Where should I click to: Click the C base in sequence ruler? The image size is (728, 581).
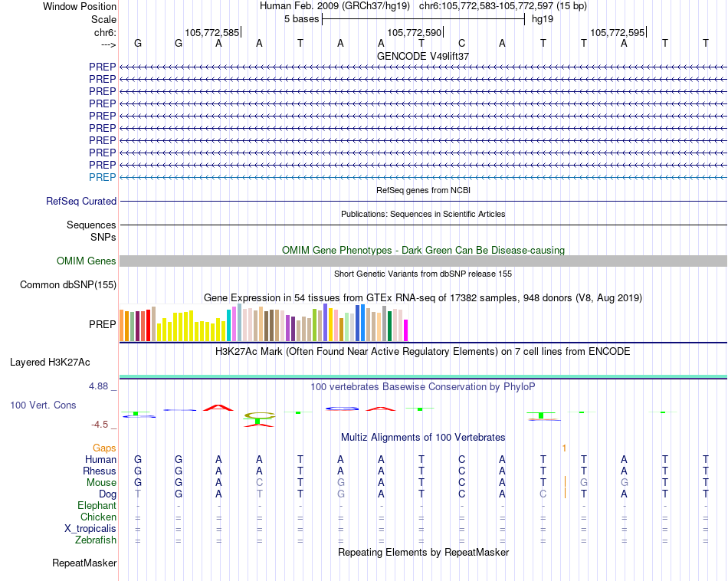(461, 43)
